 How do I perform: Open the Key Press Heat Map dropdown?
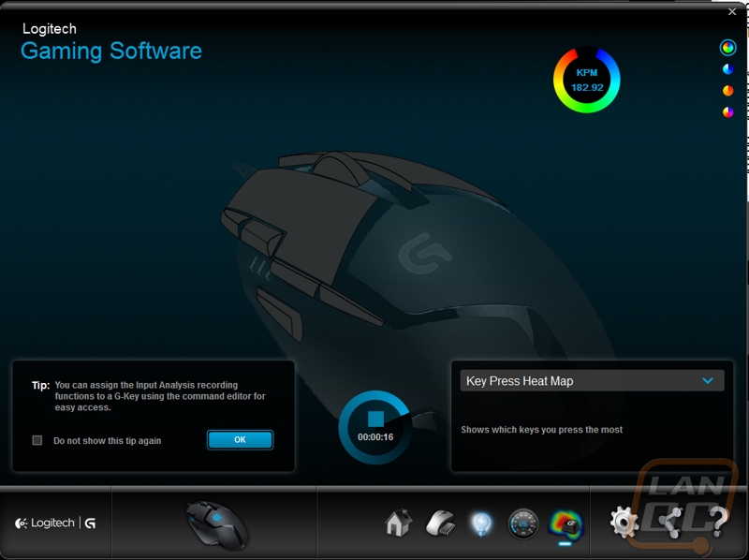(592, 381)
